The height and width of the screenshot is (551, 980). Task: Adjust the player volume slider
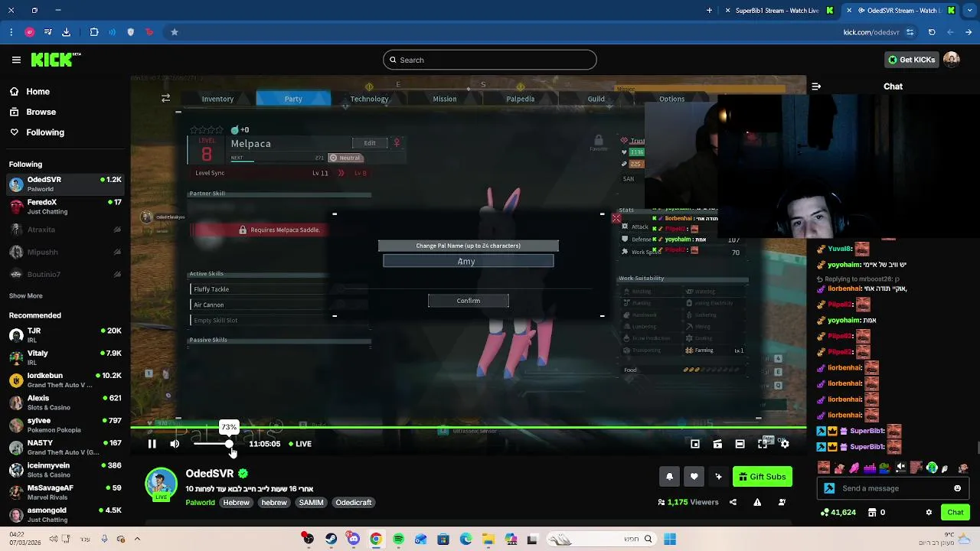(214, 444)
